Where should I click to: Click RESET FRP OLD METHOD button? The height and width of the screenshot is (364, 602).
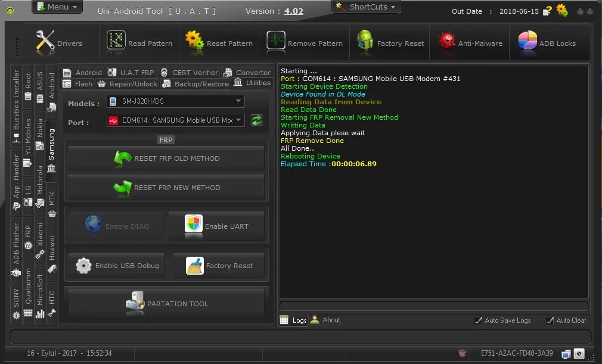[x=166, y=158]
